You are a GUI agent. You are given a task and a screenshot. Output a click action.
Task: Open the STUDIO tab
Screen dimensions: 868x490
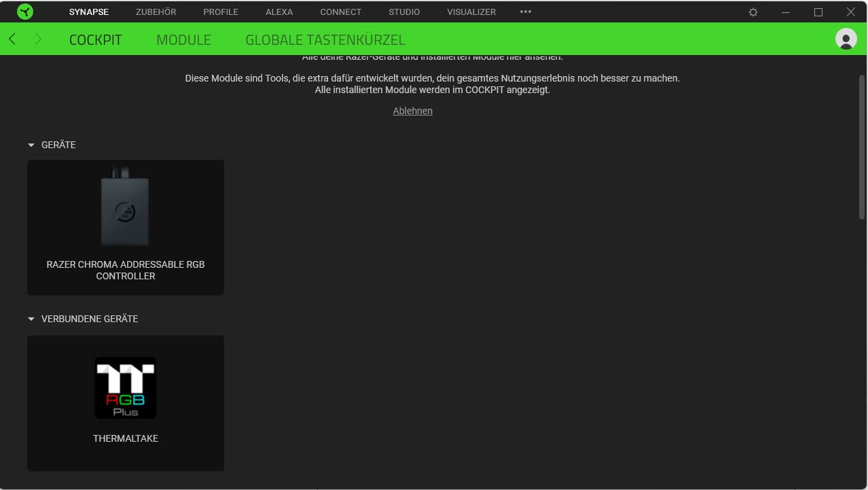pyautogui.click(x=404, y=12)
